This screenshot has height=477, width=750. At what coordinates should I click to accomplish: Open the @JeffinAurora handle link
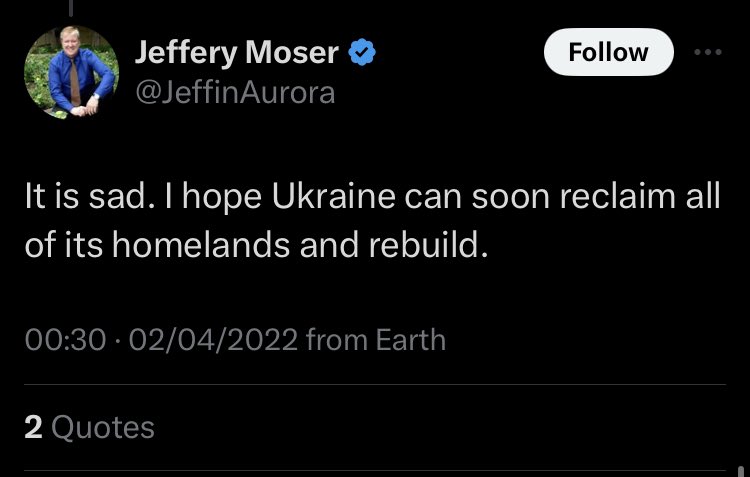point(234,93)
